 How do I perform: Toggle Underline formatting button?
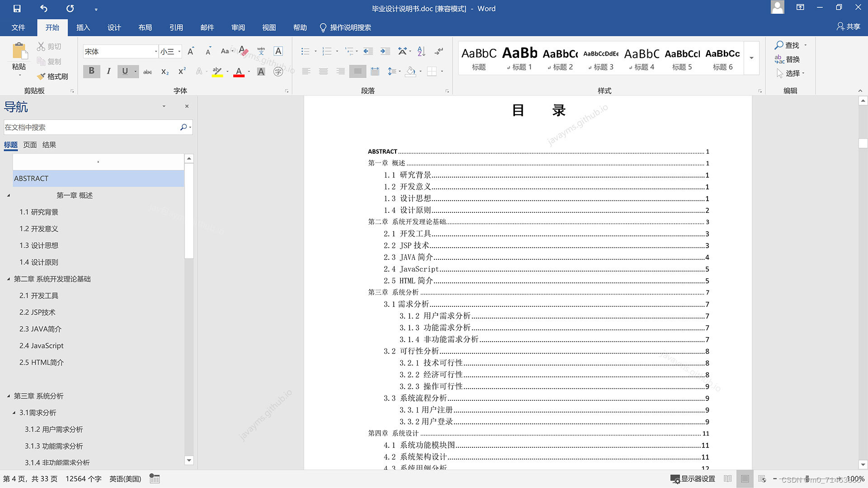click(x=125, y=71)
